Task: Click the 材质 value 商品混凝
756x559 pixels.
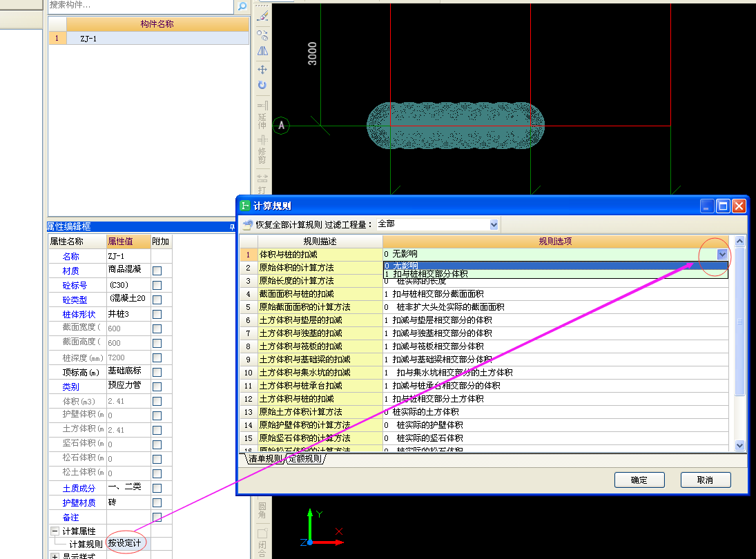Action: [x=128, y=269]
